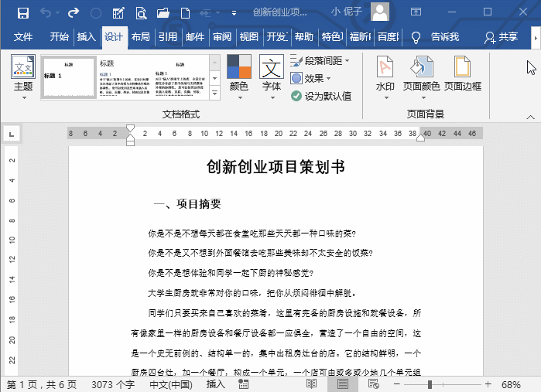
Task: Collapse the ribbon with the up chevron
Action: tap(530, 118)
